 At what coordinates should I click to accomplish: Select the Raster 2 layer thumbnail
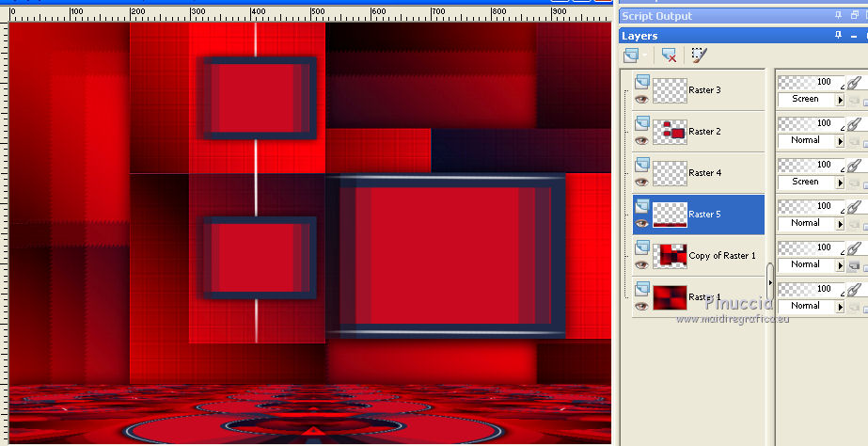click(670, 132)
